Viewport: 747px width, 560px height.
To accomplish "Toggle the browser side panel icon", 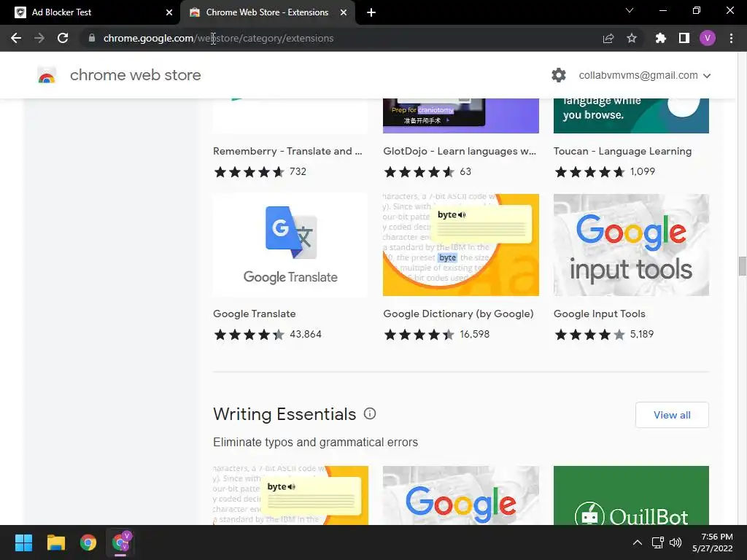I will 684,38.
